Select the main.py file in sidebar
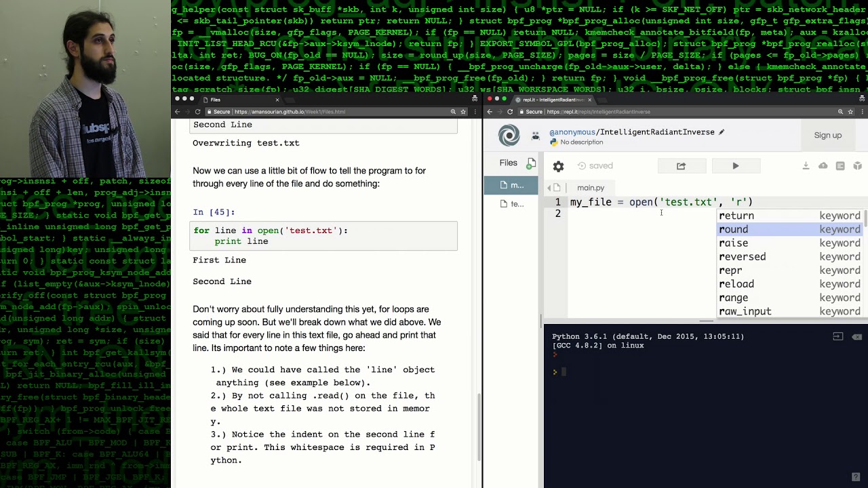Screen dimensions: 868x488 [x=513, y=185]
